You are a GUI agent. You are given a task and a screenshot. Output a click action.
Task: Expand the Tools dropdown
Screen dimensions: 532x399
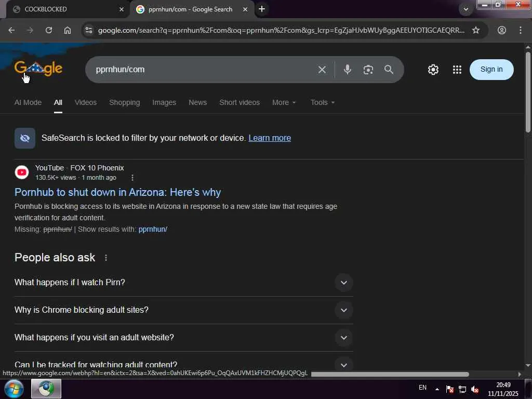[x=322, y=102]
